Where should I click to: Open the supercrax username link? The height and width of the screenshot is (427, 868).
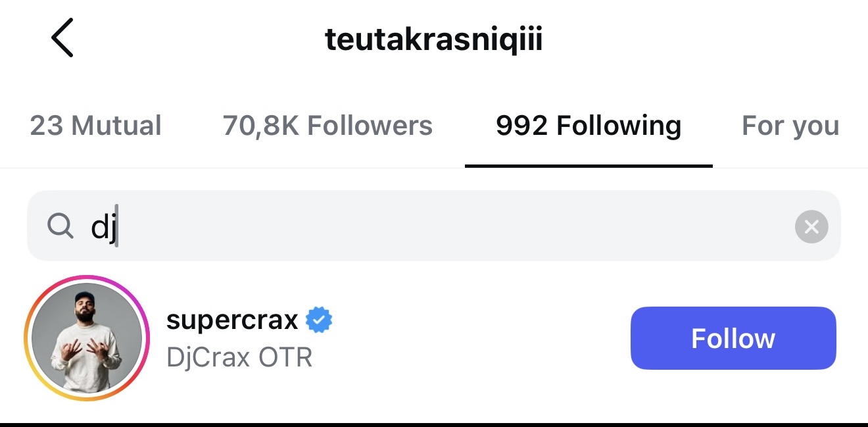pos(232,320)
